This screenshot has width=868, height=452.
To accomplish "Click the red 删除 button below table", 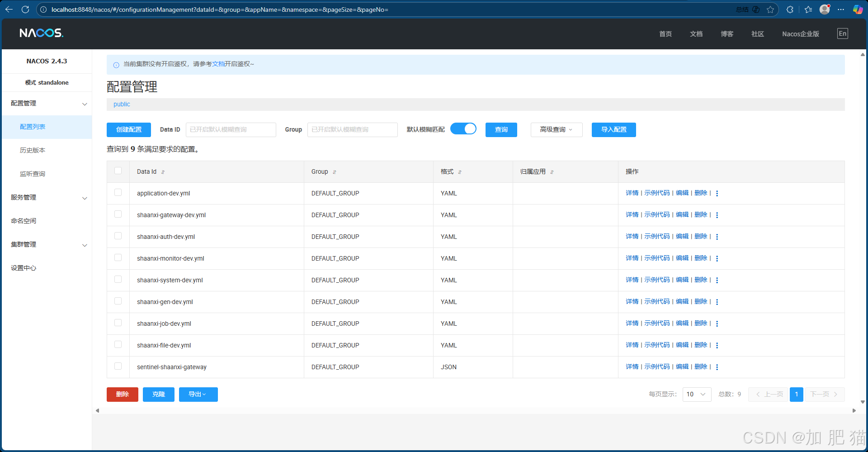I will click(x=123, y=395).
